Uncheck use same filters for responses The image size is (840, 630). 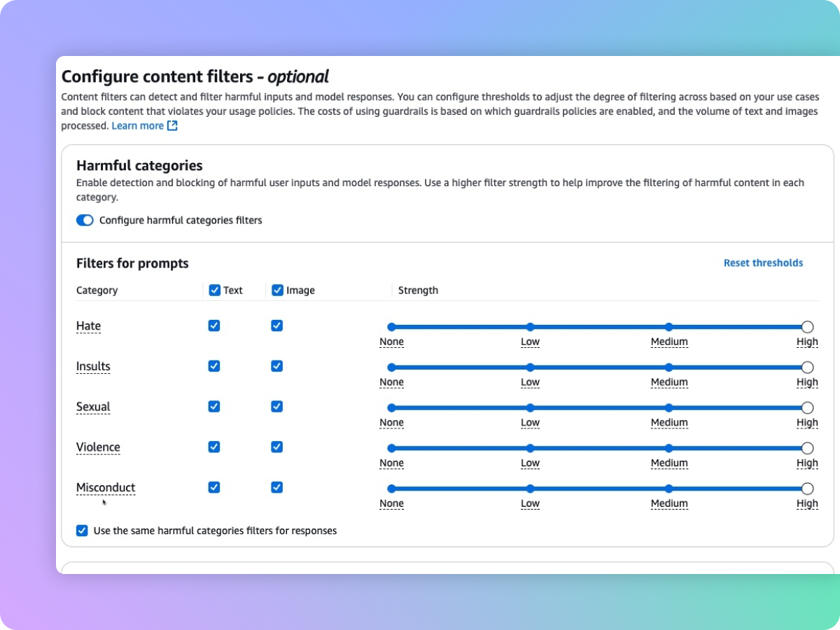(83, 531)
